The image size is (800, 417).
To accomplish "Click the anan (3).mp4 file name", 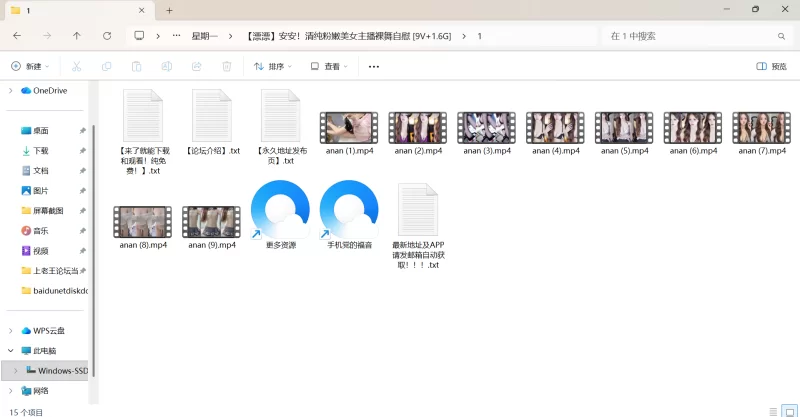I will [x=487, y=151].
